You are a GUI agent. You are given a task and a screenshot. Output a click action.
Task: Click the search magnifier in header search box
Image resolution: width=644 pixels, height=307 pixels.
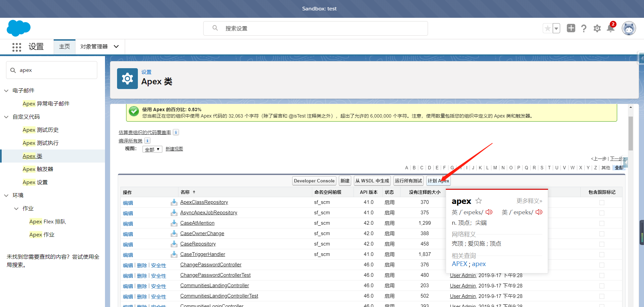(215, 28)
